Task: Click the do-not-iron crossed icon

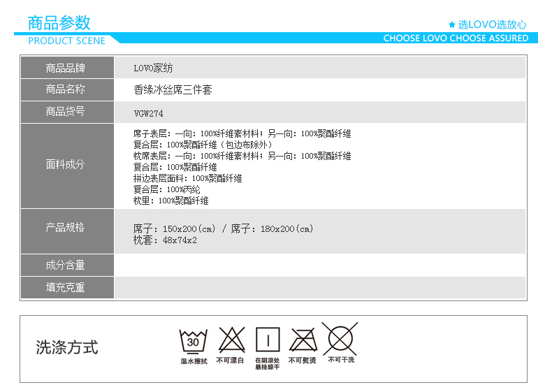Action: pos(303,340)
